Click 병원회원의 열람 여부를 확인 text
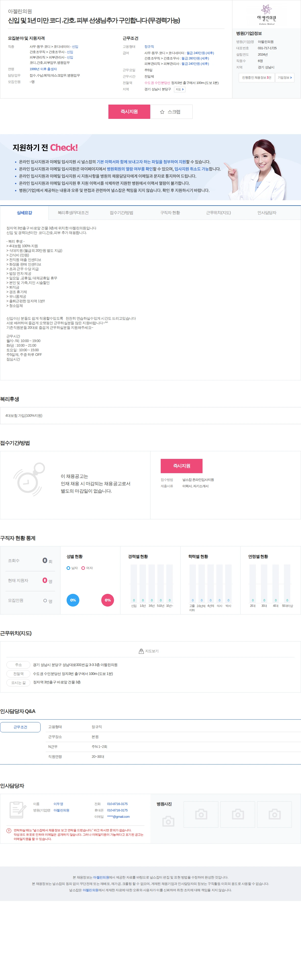Viewport: 301px width, 980px height. coord(130,169)
